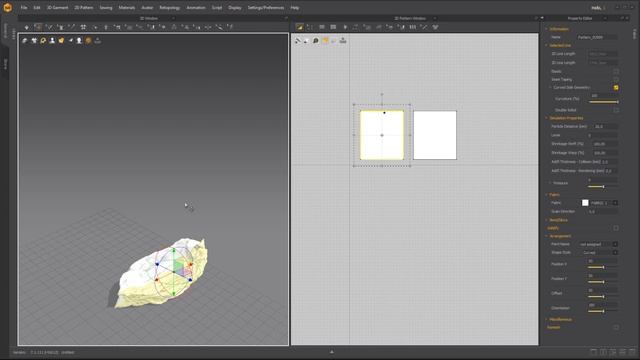Click the Curvature (%) slider
Image resolution: width=640 pixels, height=360 pixels.
603,102
